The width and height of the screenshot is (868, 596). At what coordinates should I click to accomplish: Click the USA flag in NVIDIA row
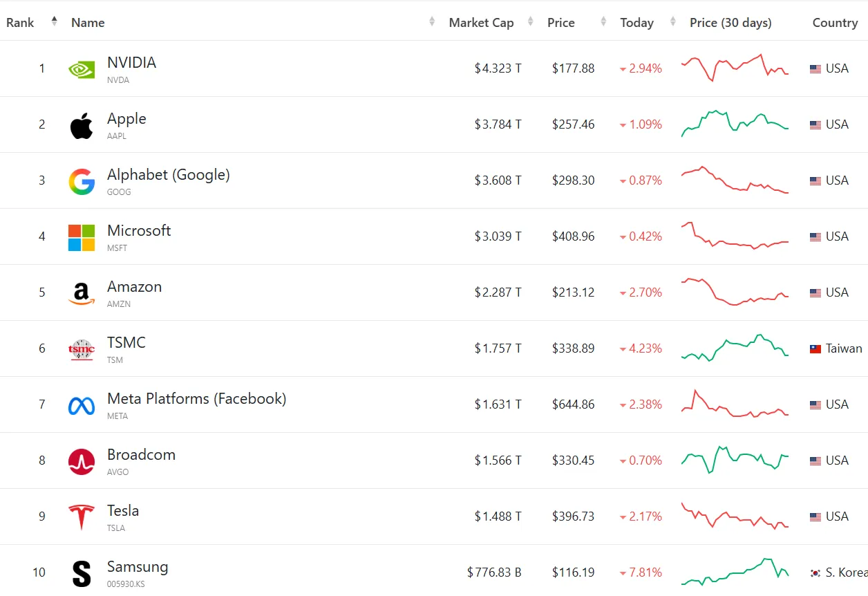click(x=815, y=68)
